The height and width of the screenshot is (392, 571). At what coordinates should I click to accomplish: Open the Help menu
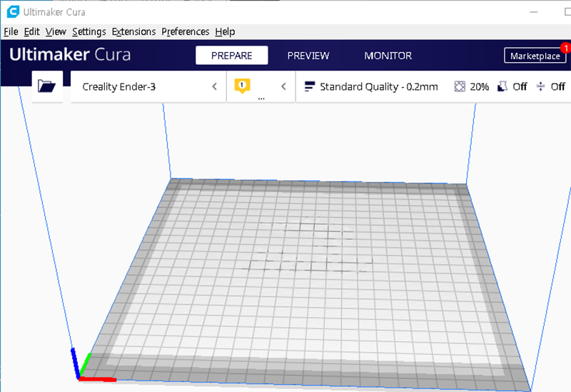225,32
